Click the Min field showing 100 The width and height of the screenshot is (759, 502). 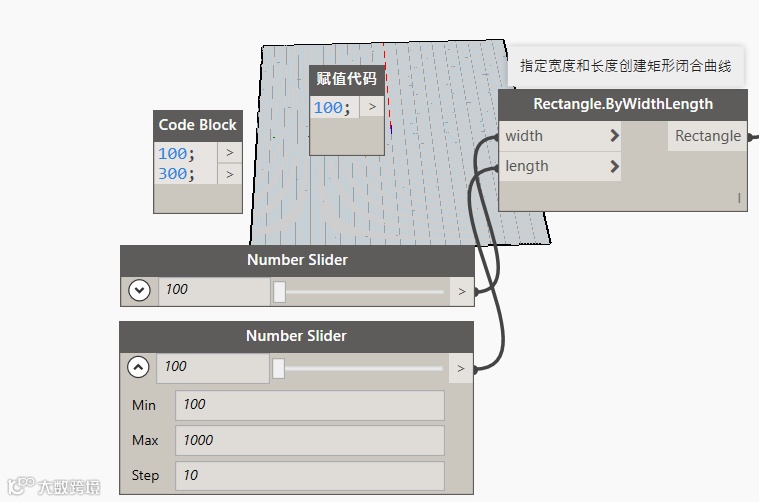coord(310,405)
